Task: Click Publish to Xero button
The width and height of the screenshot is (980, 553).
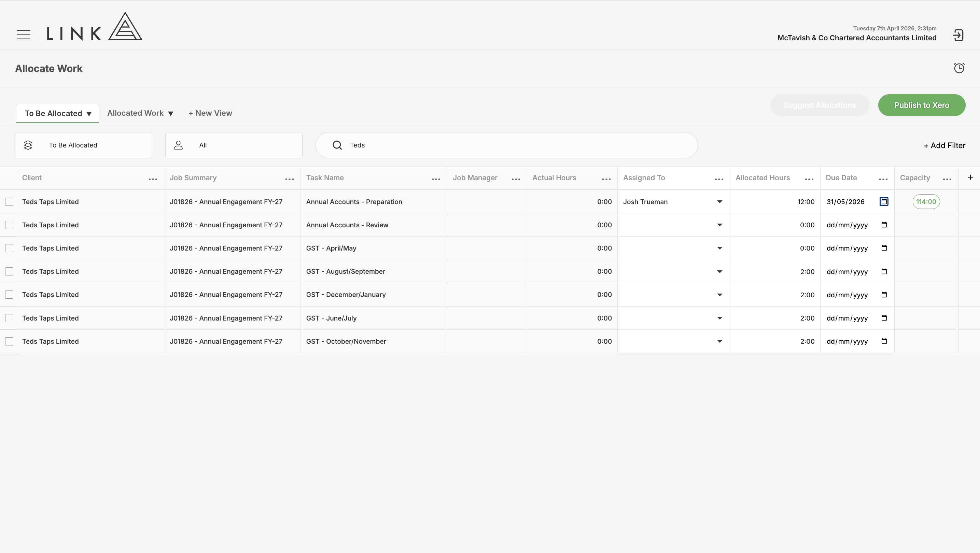Action: (921, 105)
